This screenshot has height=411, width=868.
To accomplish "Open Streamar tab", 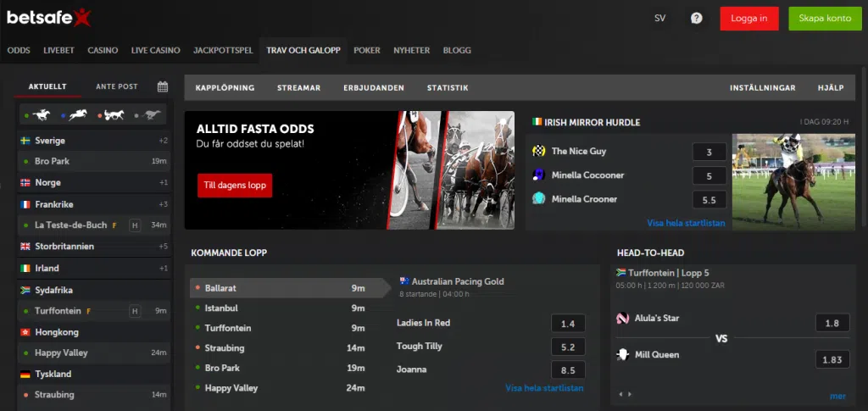I will coord(299,88).
